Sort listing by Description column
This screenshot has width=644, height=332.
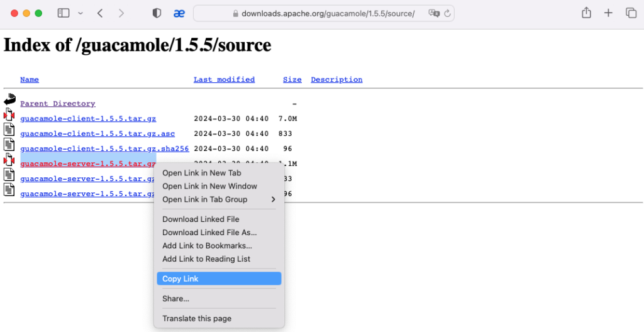point(336,79)
